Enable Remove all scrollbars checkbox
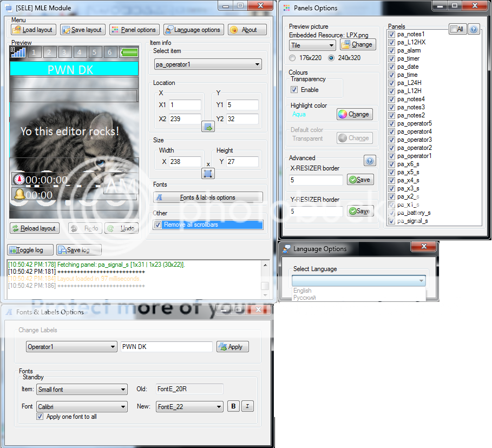Image resolution: width=492 pixels, height=448 pixels. [x=158, y=225]
